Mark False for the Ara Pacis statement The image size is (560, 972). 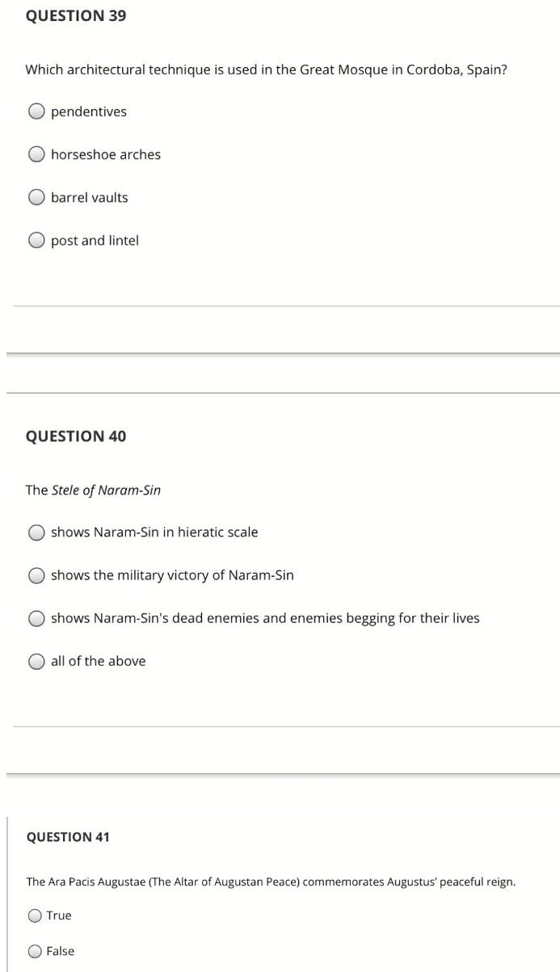[34, 951]
